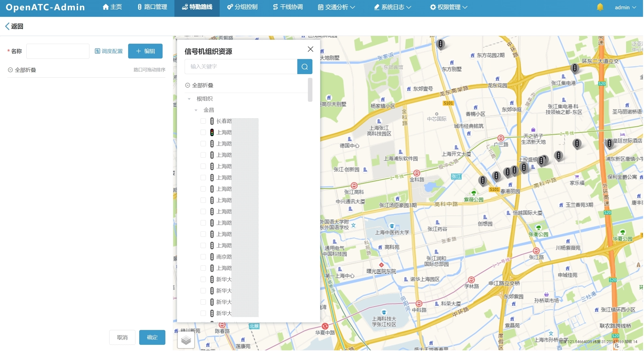Image resolution: width=644 pixels, height=351 pixels.
Task: Open the 交通分析 menu
Action: (x=336, y=7)
